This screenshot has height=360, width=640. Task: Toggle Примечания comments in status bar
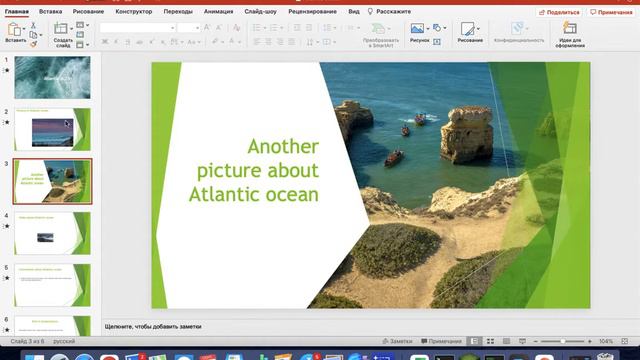pos(441,341)
